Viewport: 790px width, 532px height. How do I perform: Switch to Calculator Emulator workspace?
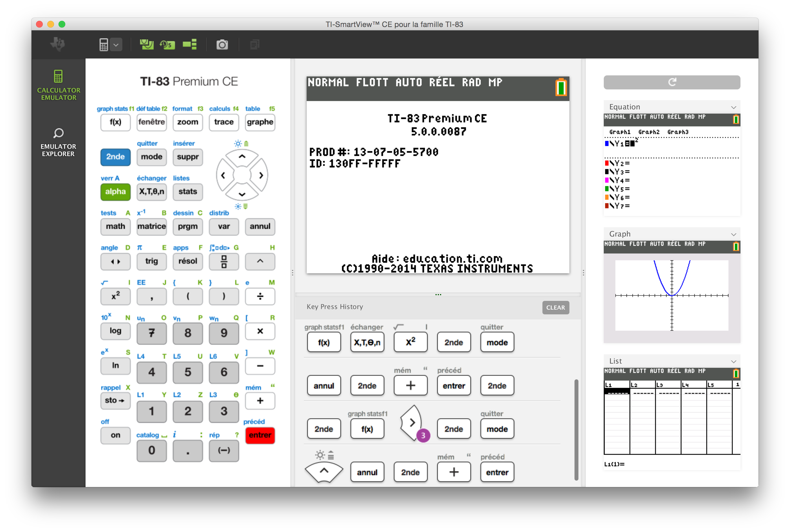click(59, 85)
